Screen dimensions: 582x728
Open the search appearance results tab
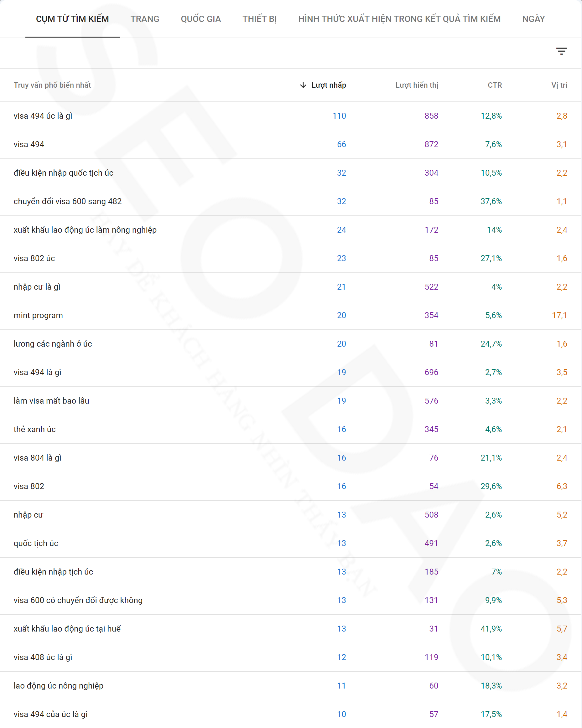click(x=399, y=19)
